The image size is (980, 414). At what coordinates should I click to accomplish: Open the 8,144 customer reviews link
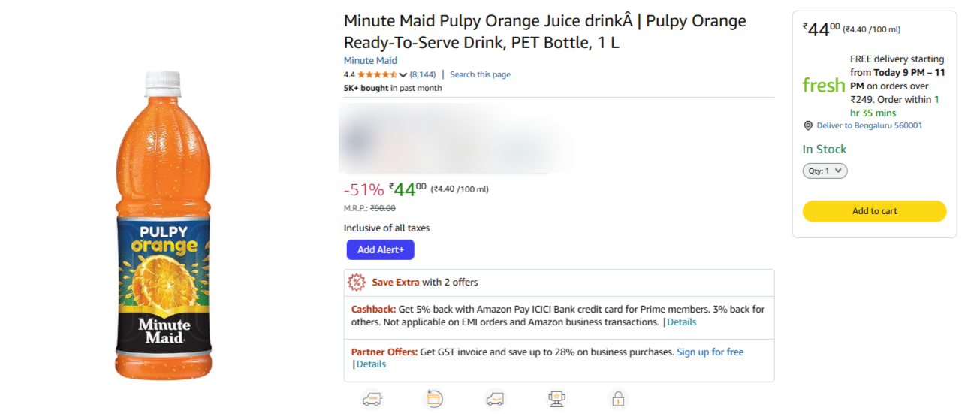423,74
